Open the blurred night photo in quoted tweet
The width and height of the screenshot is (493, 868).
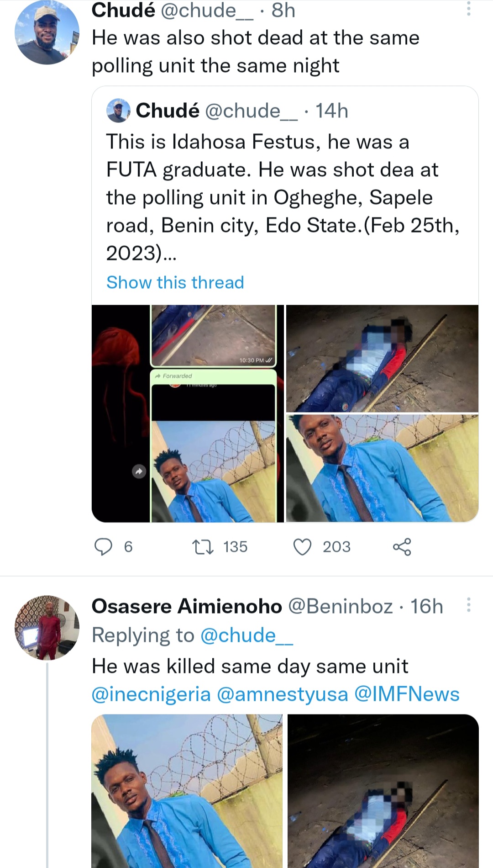pos(382,359)
